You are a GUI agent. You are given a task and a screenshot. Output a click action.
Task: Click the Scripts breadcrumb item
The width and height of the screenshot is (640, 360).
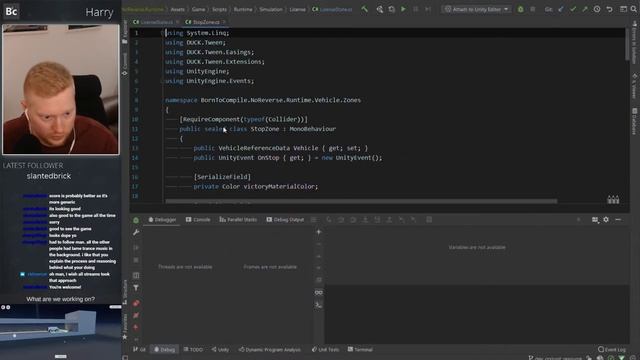pos(219,9)
